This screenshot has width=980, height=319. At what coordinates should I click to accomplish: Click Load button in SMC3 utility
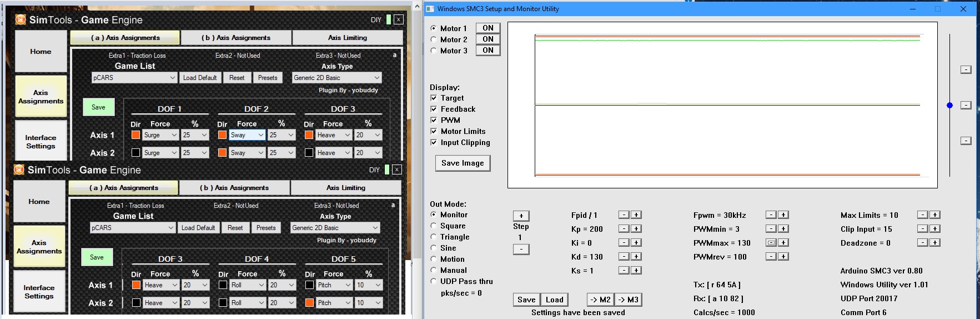[554, 300]
